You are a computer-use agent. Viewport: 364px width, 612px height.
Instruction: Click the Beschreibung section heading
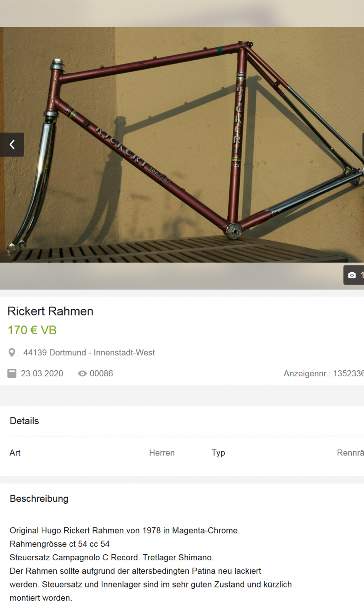coord(39,499)
